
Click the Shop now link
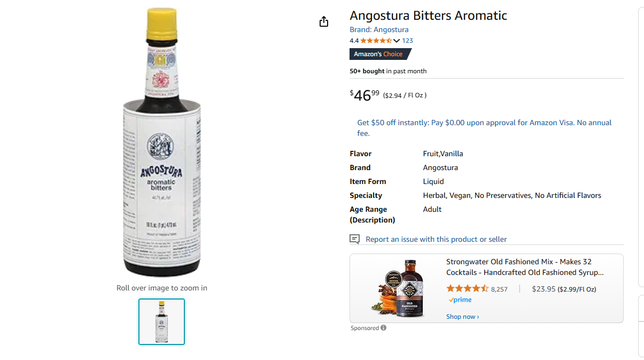(x=462, y=317)
